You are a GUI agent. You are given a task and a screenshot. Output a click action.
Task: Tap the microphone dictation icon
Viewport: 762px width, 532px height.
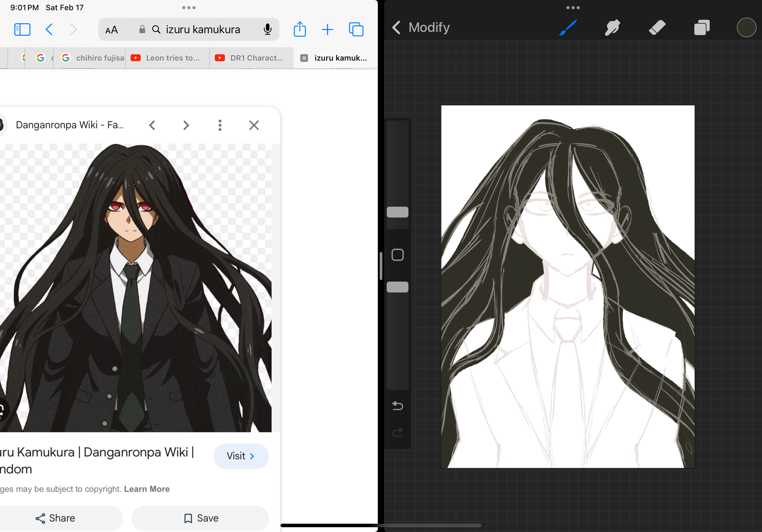click(x=268, y=29)
